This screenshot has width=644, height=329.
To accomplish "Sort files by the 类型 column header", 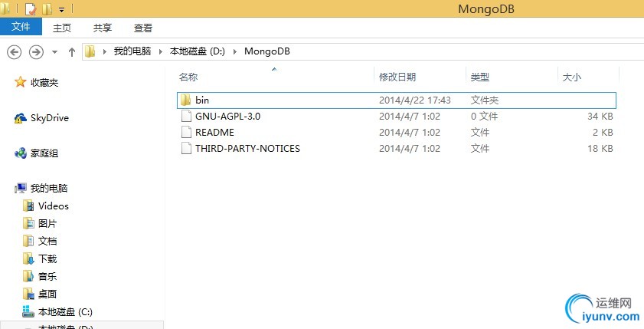I will pos(479,77).
